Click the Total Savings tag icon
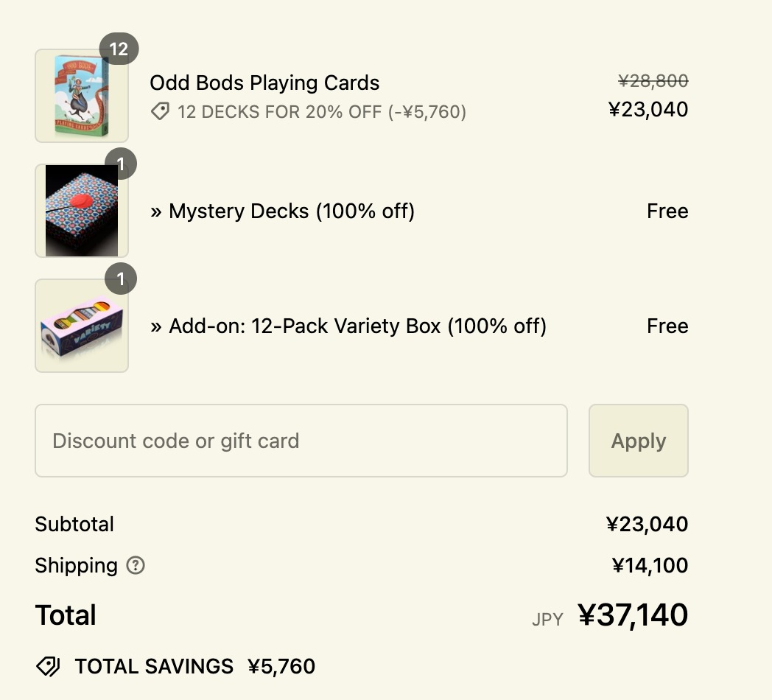Image resolution: width=772 pixels, height=700 pixels. pos(48,667)
